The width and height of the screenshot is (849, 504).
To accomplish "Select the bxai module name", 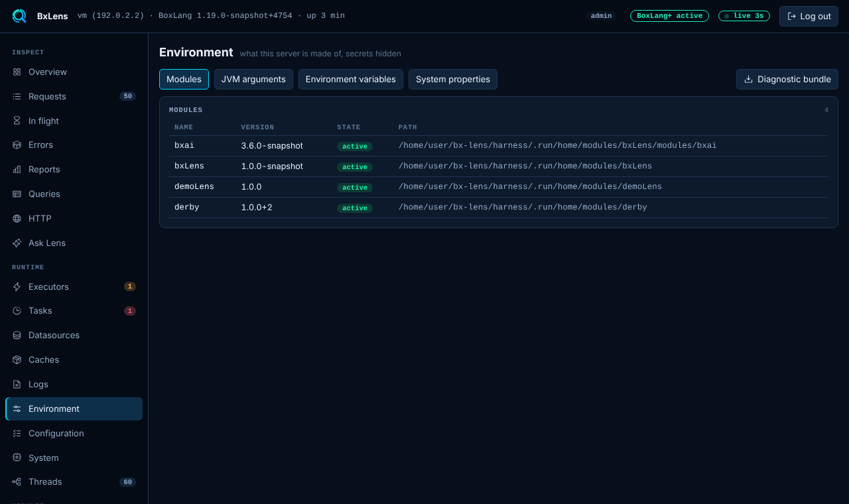I will pyautogui.click(x=184, y=145).
